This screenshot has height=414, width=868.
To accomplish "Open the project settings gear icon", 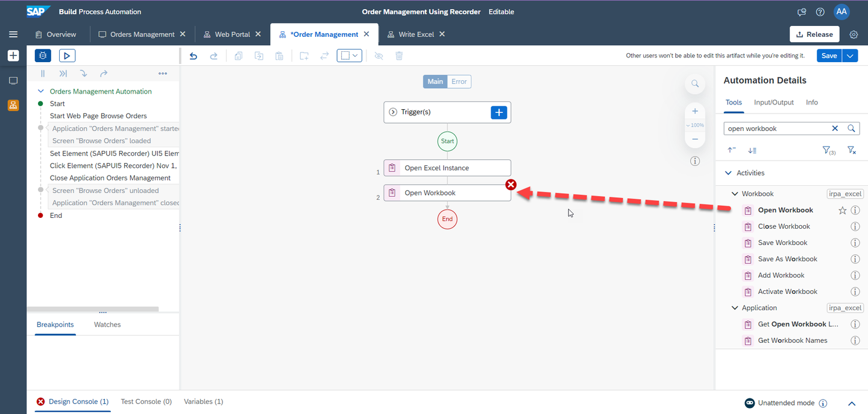I will point(854,34).
